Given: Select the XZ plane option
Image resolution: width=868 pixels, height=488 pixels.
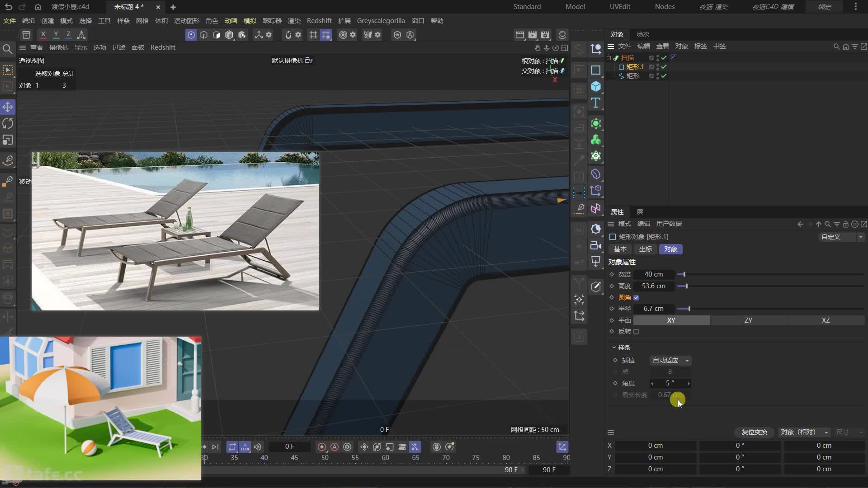Looking at the screenshot, I should pos(826,320).
